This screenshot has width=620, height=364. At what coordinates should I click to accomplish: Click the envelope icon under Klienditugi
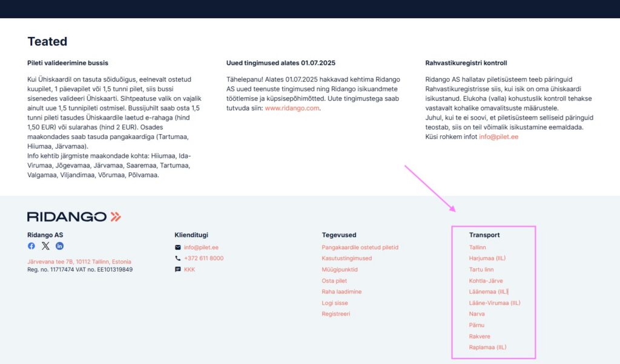(x=177, y=247)
